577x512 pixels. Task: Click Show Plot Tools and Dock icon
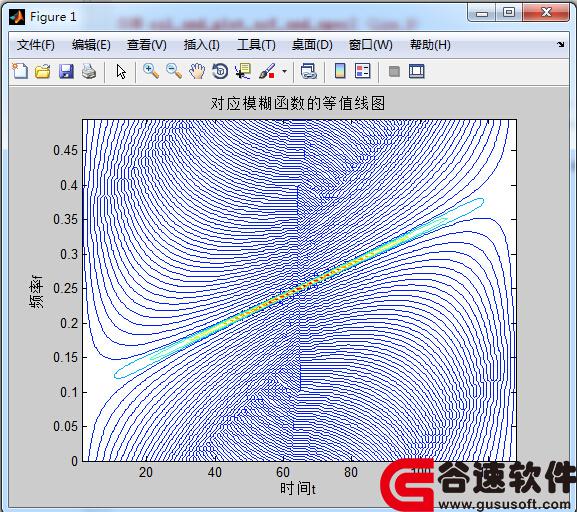click(x=417, y=71)
